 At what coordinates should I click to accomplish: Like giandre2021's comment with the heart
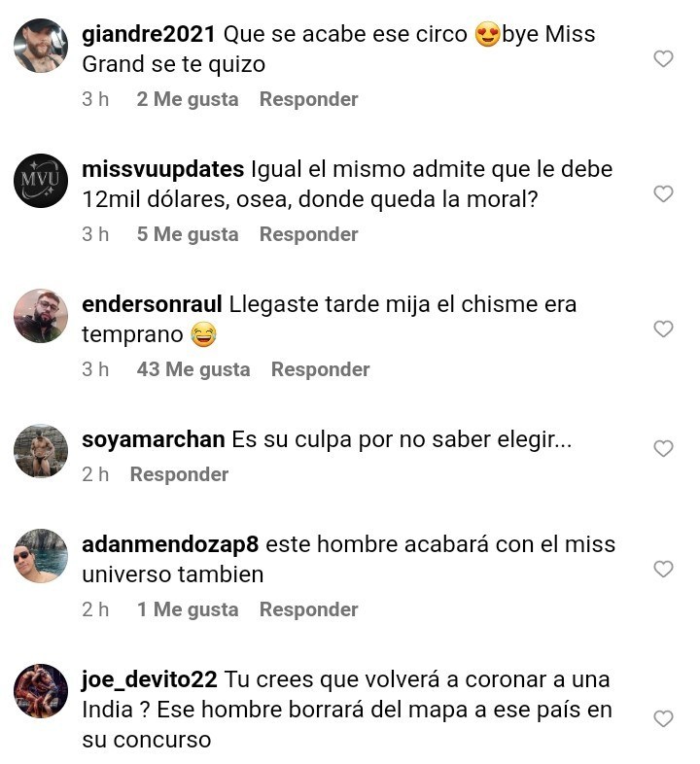click(x=663, y=59)
